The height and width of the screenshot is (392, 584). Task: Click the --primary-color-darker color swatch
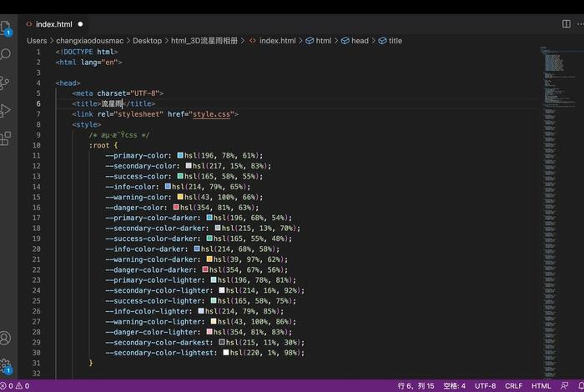pos(209,218)
